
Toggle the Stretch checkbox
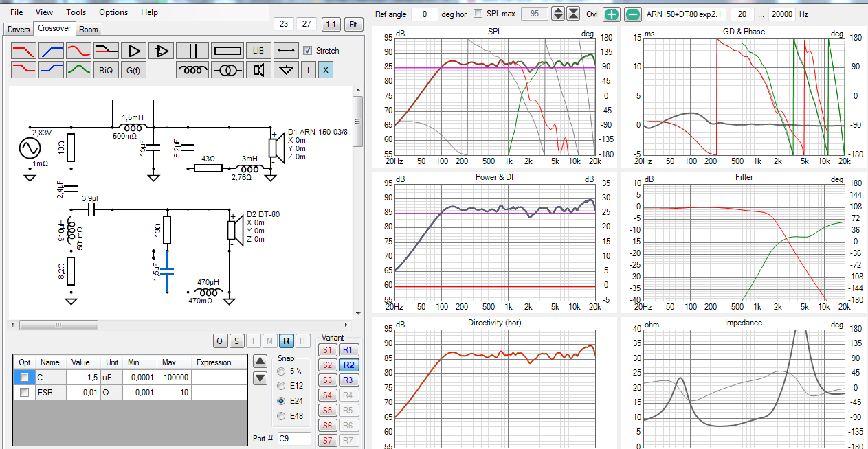308,51
